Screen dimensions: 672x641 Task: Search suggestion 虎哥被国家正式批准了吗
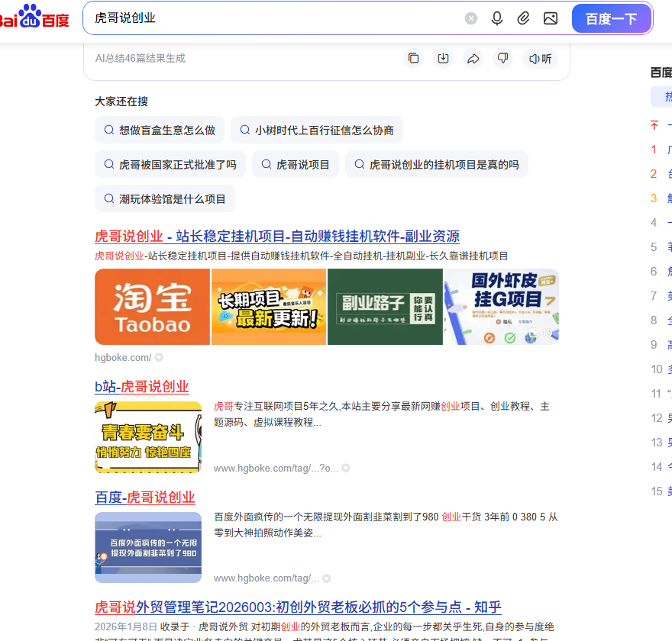point(170,164)
